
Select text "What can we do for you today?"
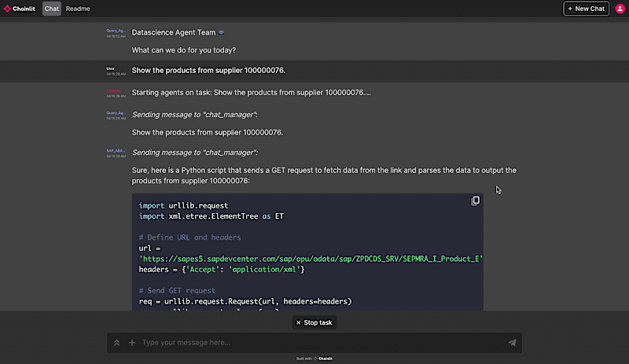click(184, 50)
